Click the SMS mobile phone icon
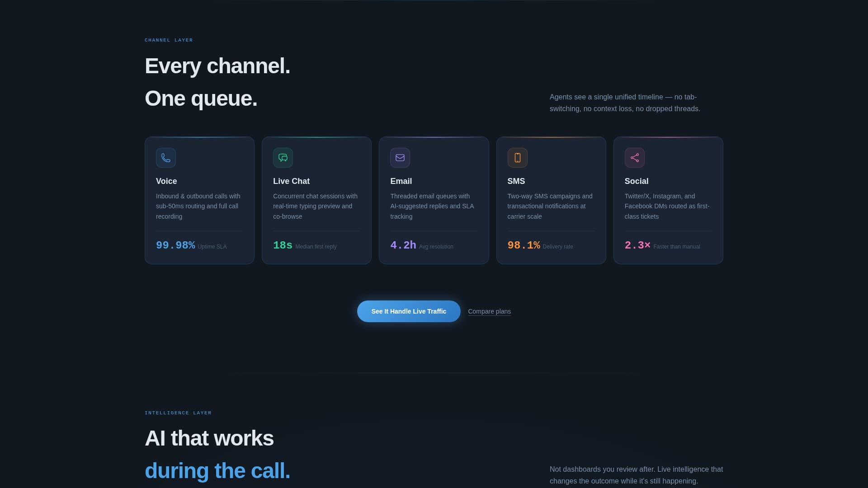The width and height of the screenshot is (868, 488). 517,158
